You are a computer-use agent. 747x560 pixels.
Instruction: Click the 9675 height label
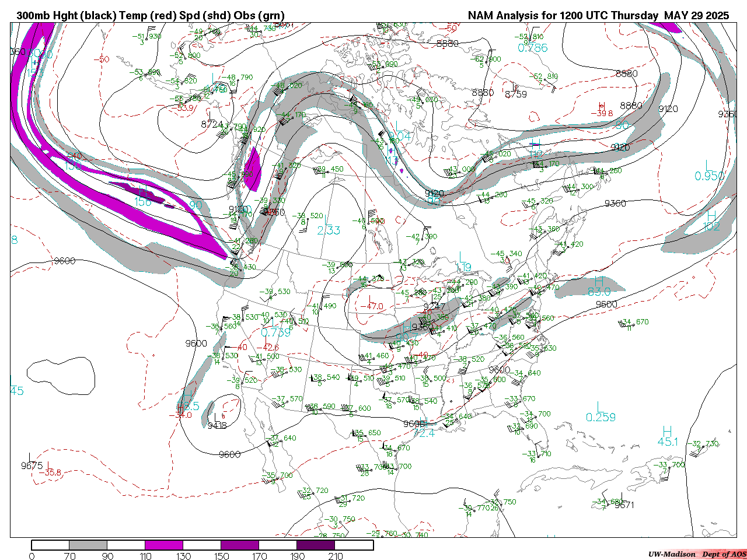(x=32, y=466)
